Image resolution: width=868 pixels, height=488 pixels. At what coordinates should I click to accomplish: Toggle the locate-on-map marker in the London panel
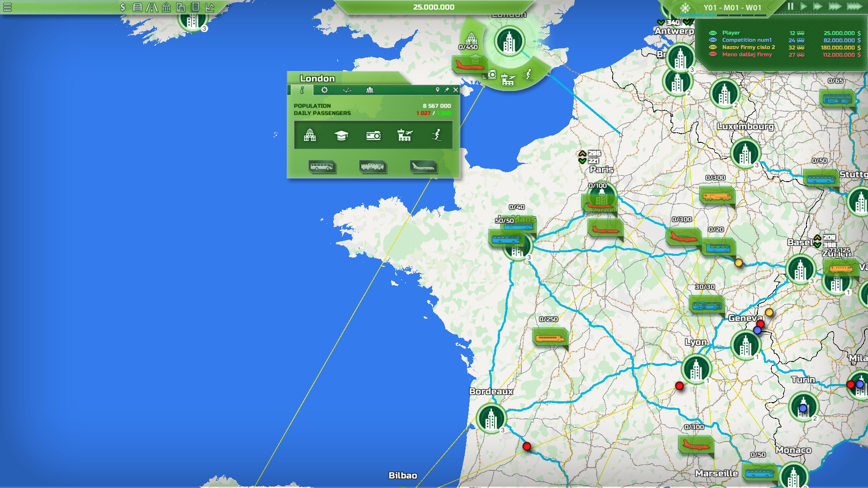click(x=438, y=90)
